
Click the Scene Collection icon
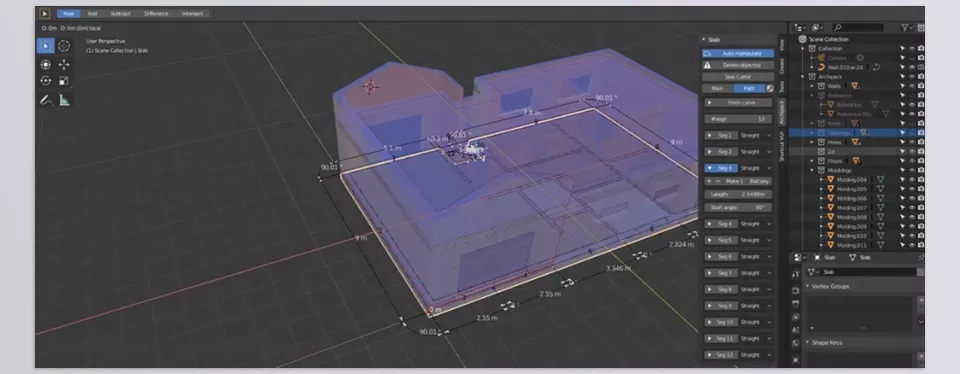tap(803, 39)
